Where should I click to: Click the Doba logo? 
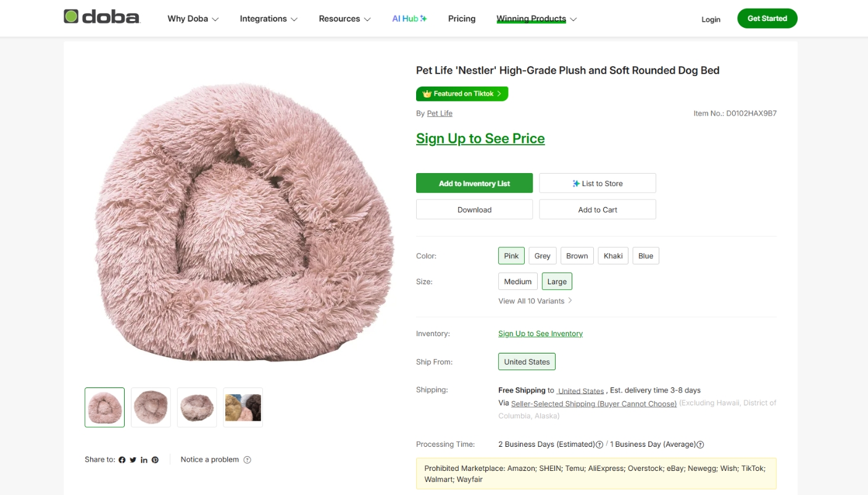coord(102,18)
